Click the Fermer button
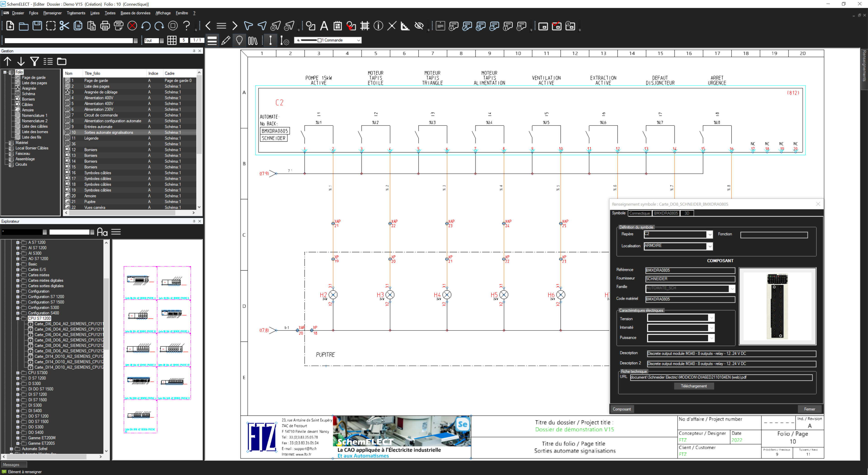Image resolution: width=868 pixels, height=475 pixels. pos(809,409)
